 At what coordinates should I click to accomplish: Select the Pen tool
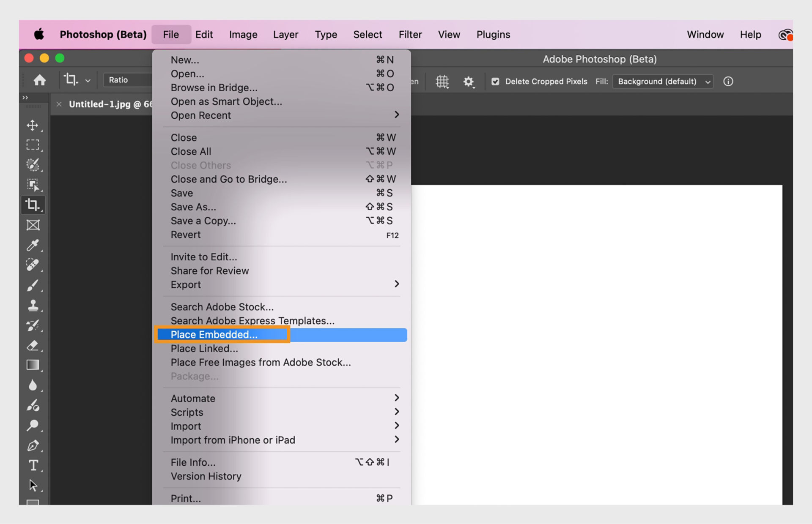point(33,445)
